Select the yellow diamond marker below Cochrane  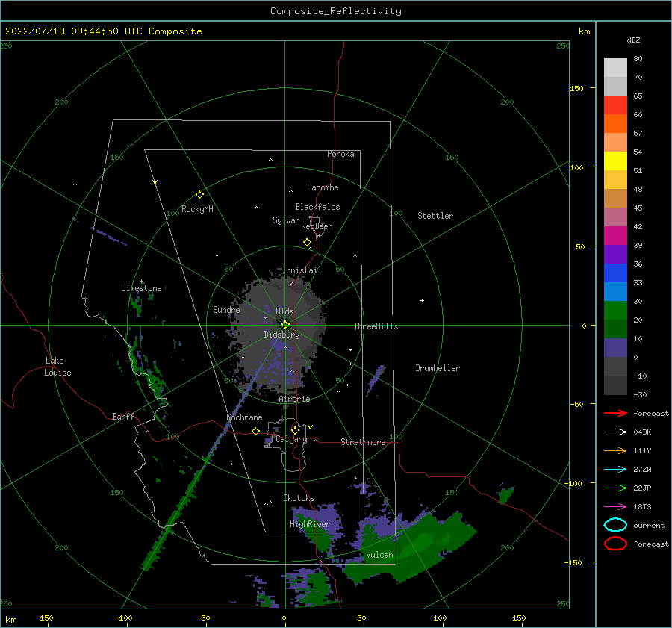coord(256,431)
